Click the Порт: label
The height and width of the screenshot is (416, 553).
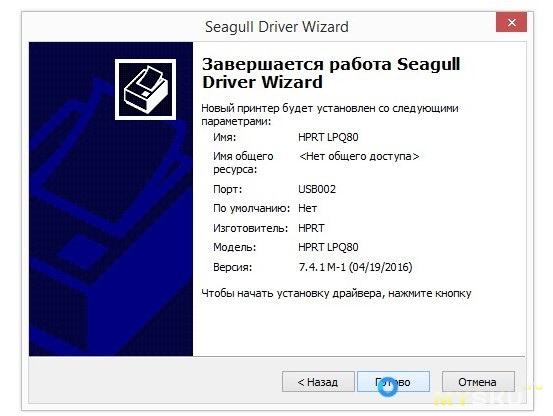[227, 189]
